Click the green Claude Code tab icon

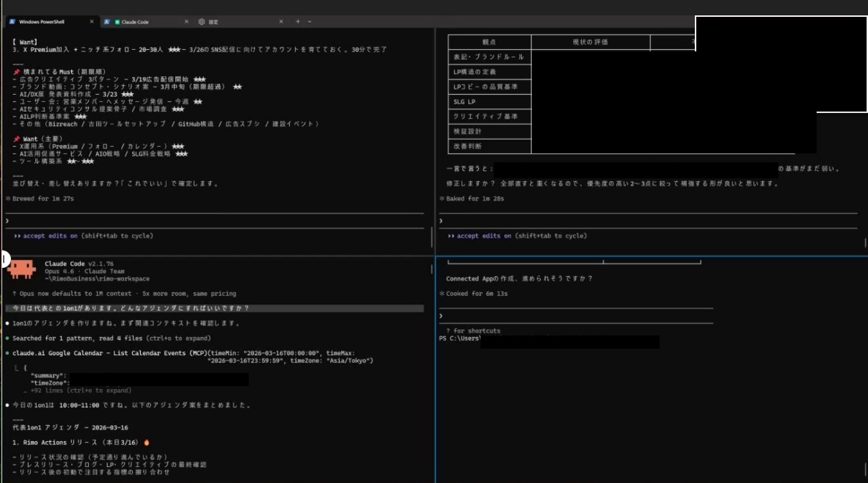tap(117, 22)
